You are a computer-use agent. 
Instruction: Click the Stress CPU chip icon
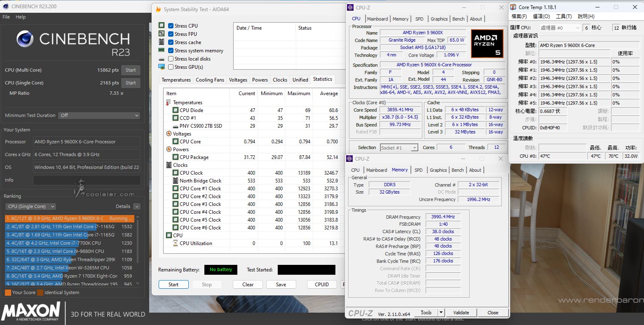(162, 26)
